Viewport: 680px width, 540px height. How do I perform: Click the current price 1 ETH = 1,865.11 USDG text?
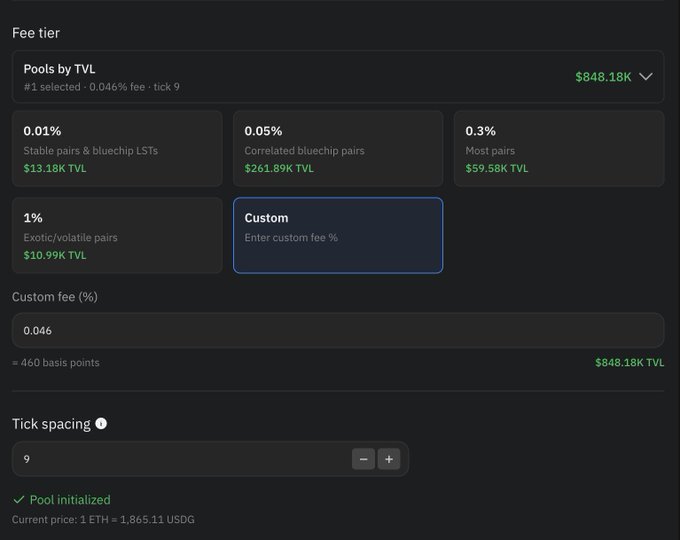pos(103,520)
